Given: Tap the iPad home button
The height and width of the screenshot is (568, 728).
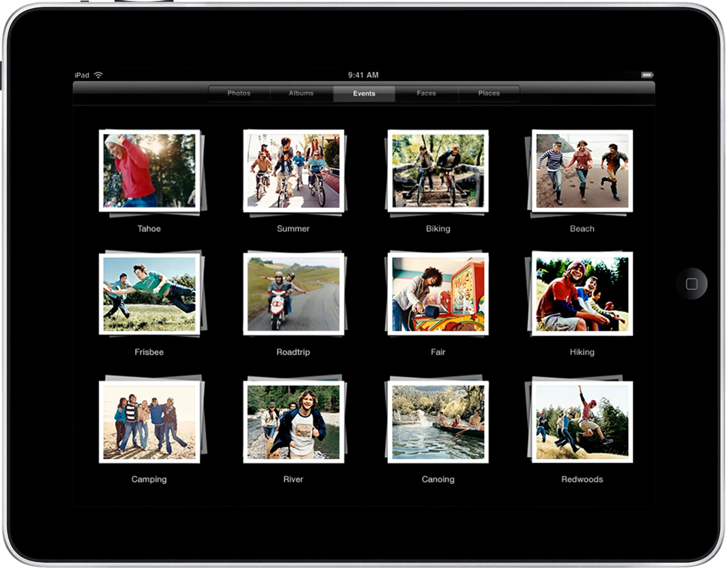Looking at the screenshot, I should coord(691,283).
